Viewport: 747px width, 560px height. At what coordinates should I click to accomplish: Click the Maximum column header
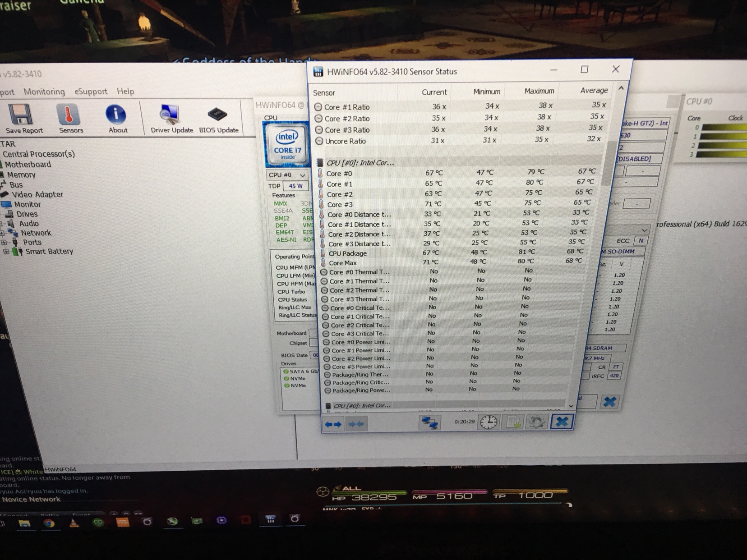[x=539, y=91]
